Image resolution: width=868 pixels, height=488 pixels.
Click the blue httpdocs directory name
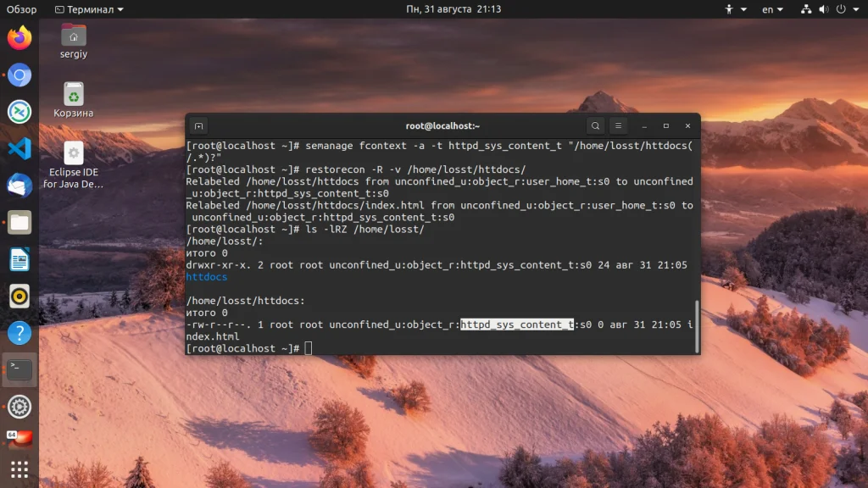207,277
